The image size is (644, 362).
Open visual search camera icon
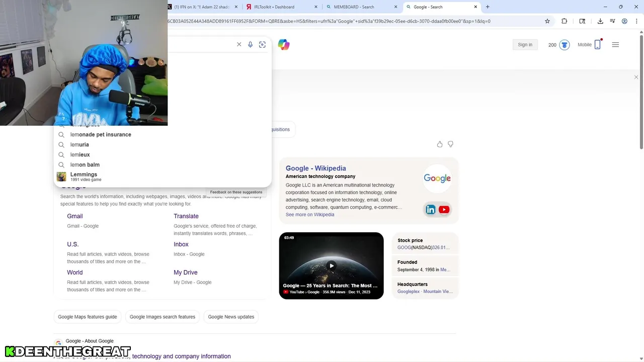pyautogui.click(x=262, y=45)
